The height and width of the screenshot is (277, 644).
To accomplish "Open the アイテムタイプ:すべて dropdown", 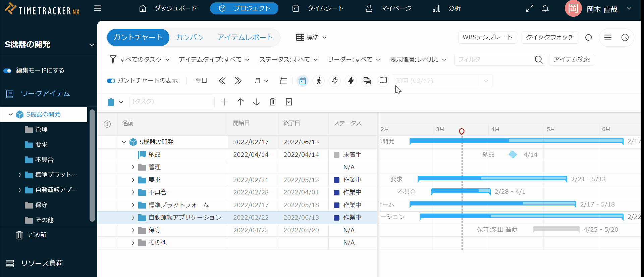I will [214, 59].
